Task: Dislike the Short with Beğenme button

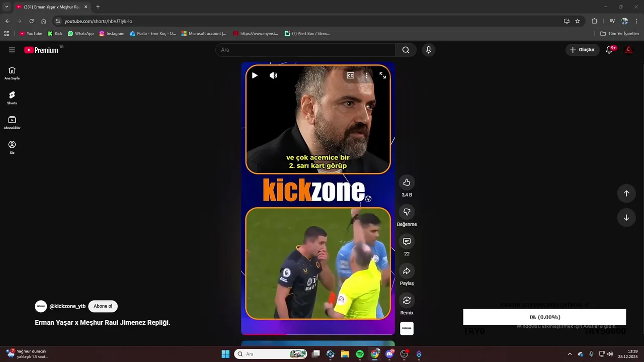Action: pos(407,212)
